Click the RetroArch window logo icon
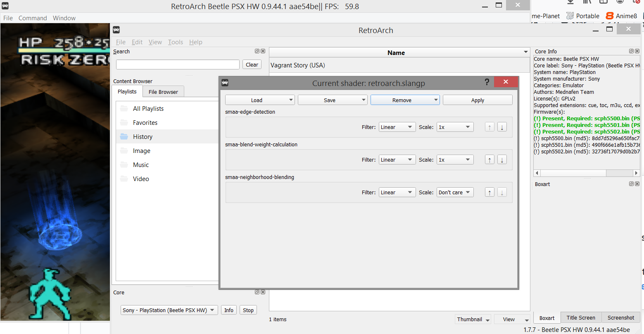The image size is (644, 334). point(116,30)
